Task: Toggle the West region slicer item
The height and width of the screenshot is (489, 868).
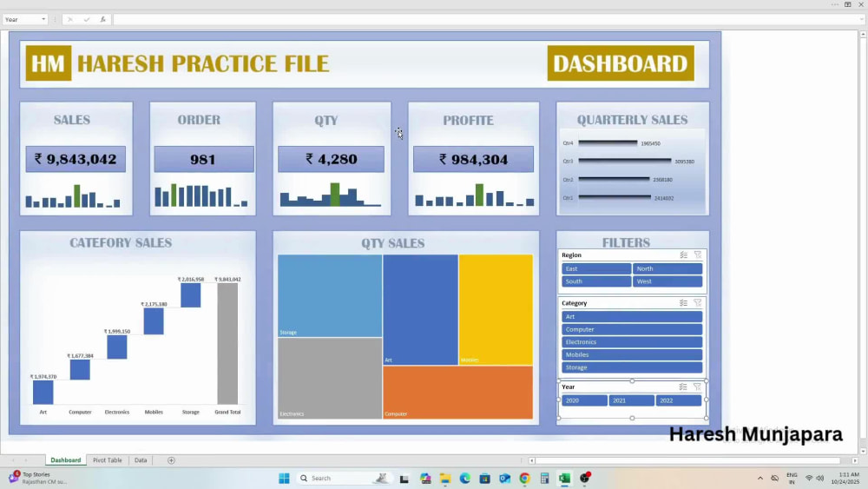Action: (667, 281)
